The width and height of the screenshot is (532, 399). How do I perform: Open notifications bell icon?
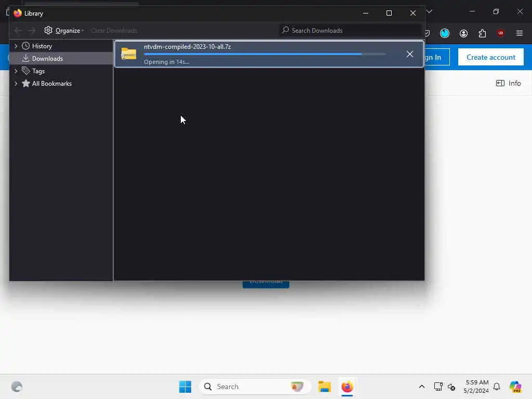pyautogui.click(x=497, y=387)
